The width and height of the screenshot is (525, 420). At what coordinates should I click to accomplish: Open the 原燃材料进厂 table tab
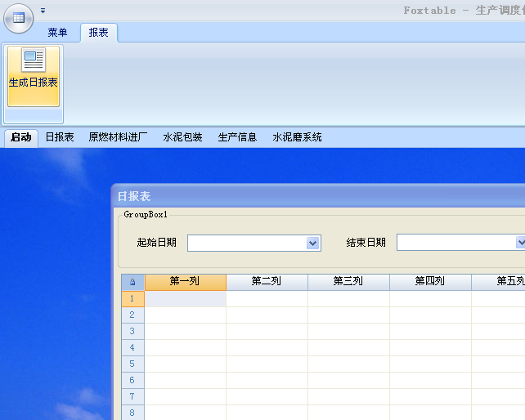click(118, 137)
